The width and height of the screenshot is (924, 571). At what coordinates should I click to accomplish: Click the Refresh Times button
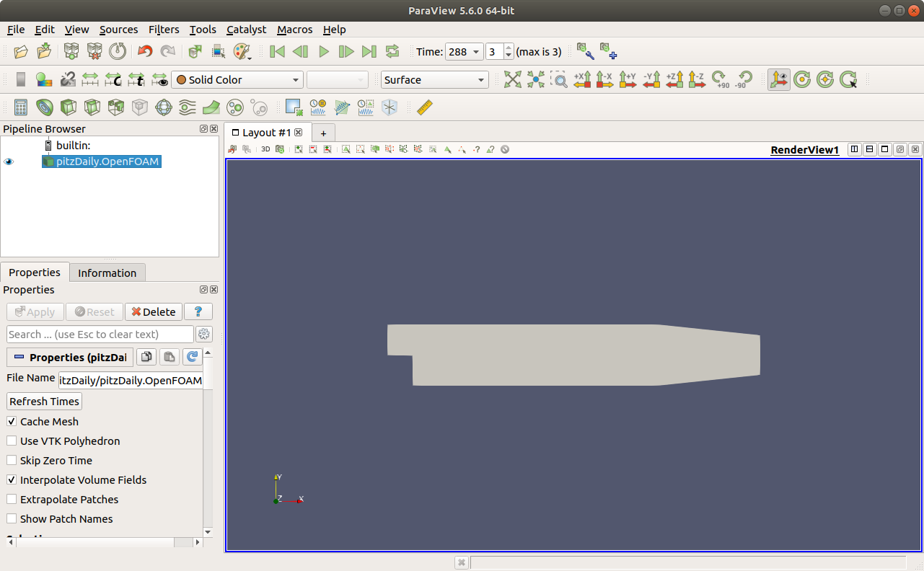pos(45,401)
